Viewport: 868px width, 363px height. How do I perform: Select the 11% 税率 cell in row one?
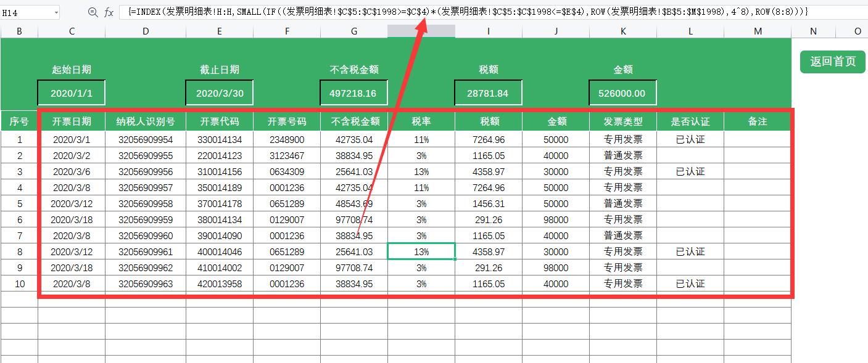(x=421, y=139)
